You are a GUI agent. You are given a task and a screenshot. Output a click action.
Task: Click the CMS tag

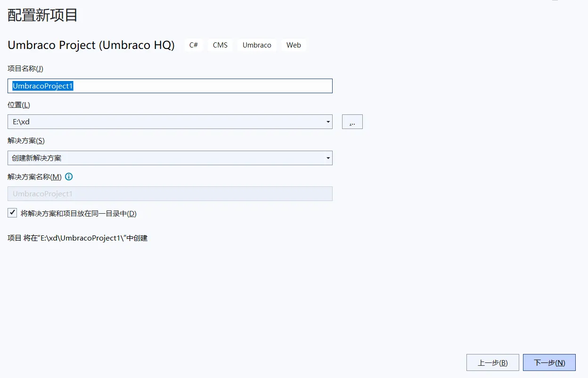pos(220,45)
